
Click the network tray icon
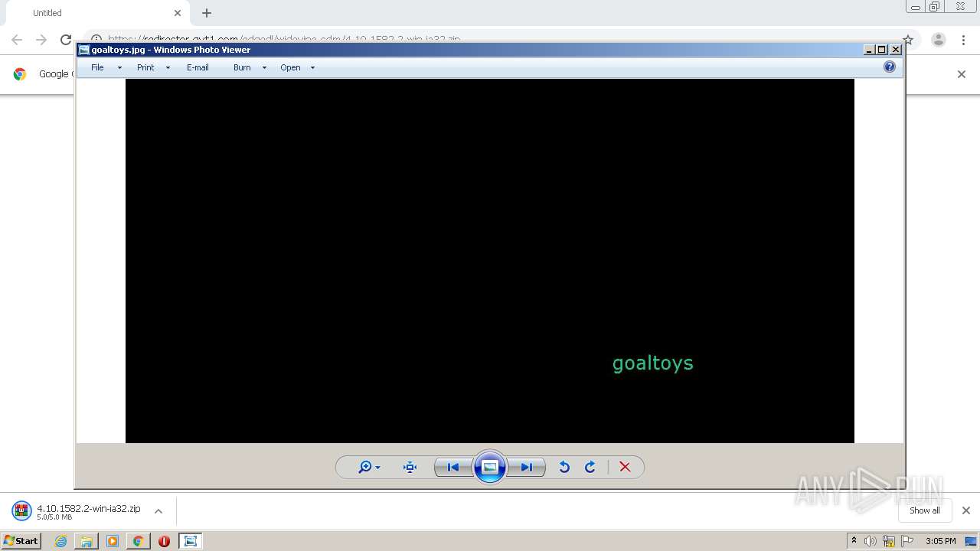click(889, 541)
